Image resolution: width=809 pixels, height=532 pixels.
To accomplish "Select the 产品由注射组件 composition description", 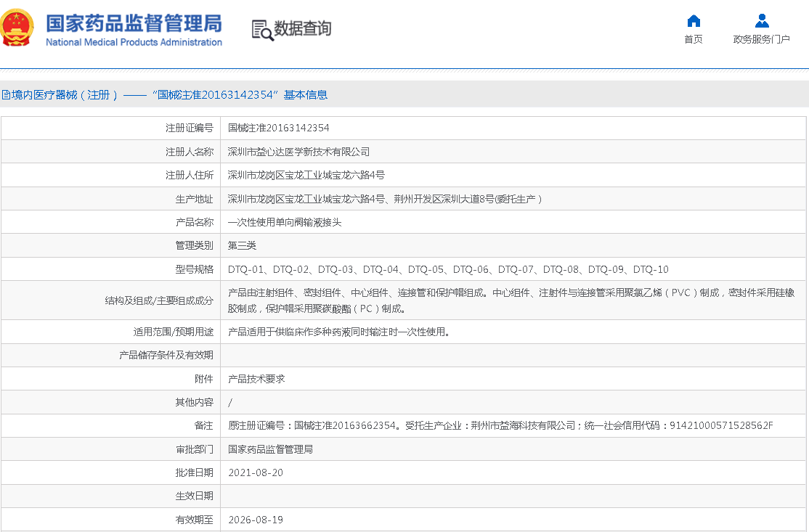I will pyautogui.click(x=511, y=300).
